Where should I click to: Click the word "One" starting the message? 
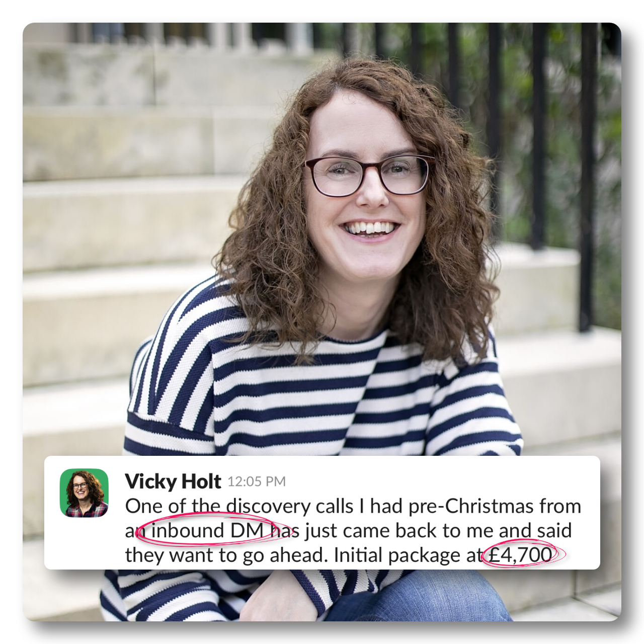[143, 506]
